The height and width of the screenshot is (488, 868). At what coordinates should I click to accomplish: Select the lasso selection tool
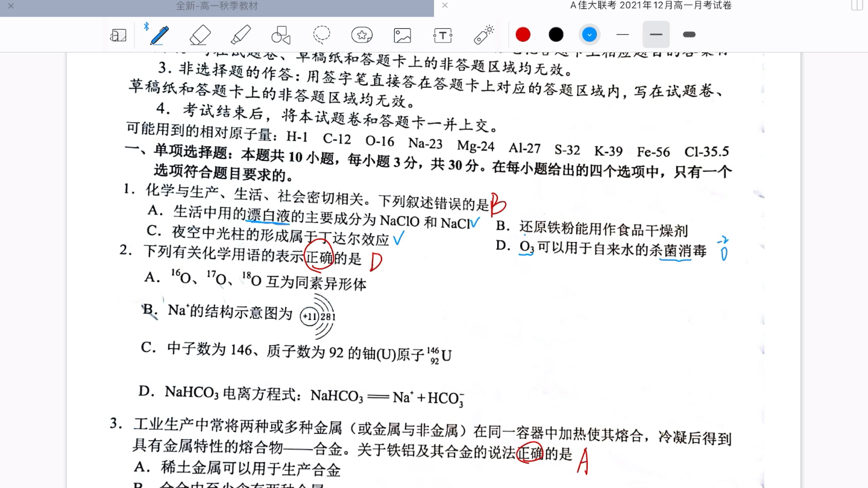(321, 34)
